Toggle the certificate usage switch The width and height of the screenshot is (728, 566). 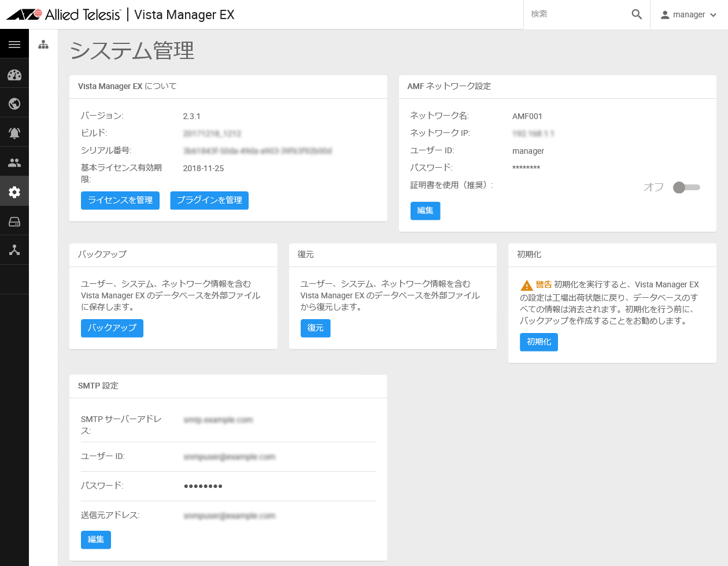point(686,187)
